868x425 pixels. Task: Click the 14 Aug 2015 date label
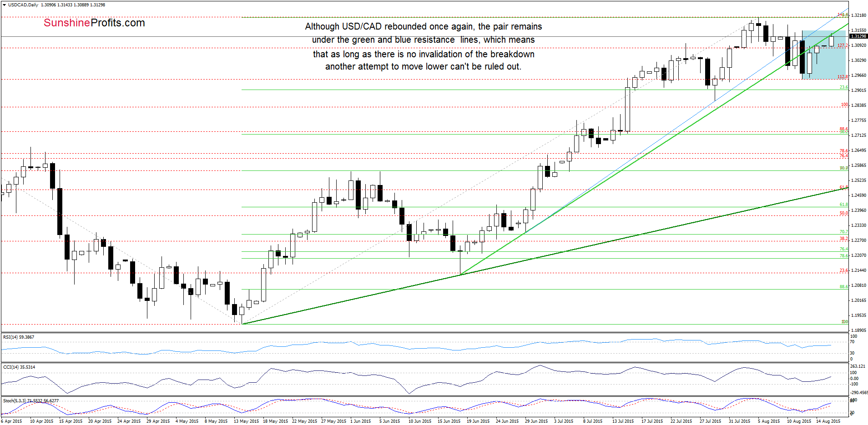click(828, 421)
